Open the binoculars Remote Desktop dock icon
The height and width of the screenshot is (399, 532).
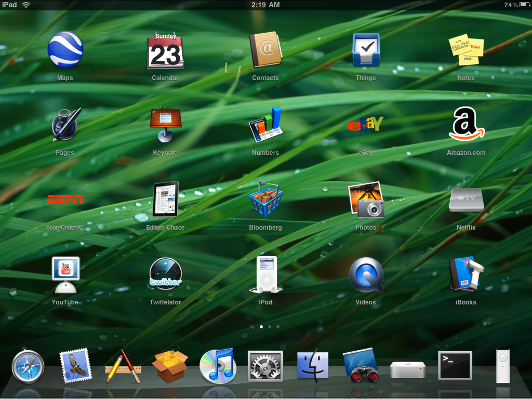tap(361, 365)
